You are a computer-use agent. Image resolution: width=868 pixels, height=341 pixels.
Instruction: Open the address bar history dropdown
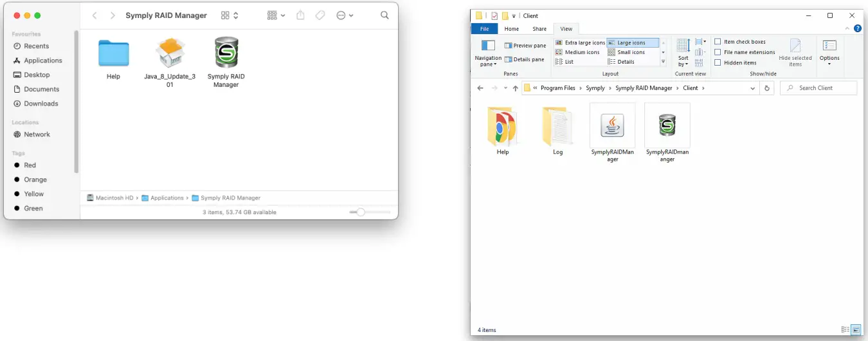(753, 88)
